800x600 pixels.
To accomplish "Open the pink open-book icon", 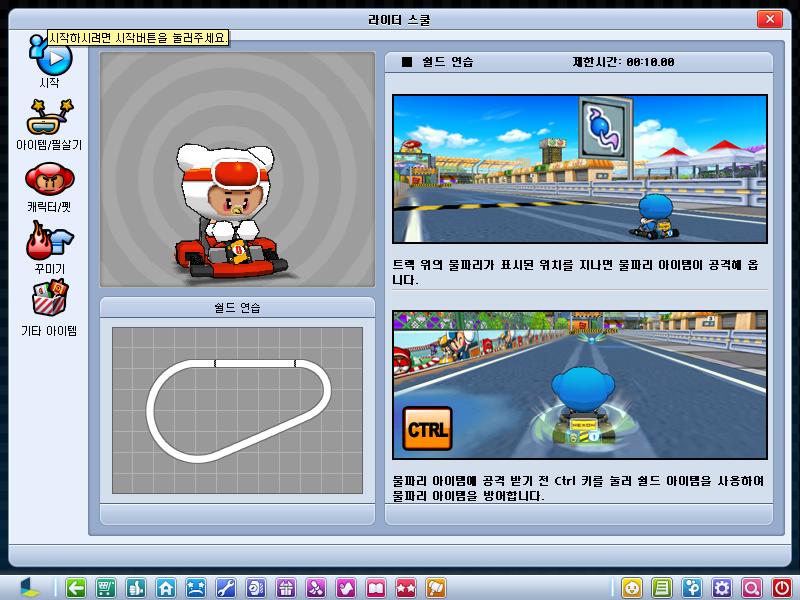I will (376, 588).
